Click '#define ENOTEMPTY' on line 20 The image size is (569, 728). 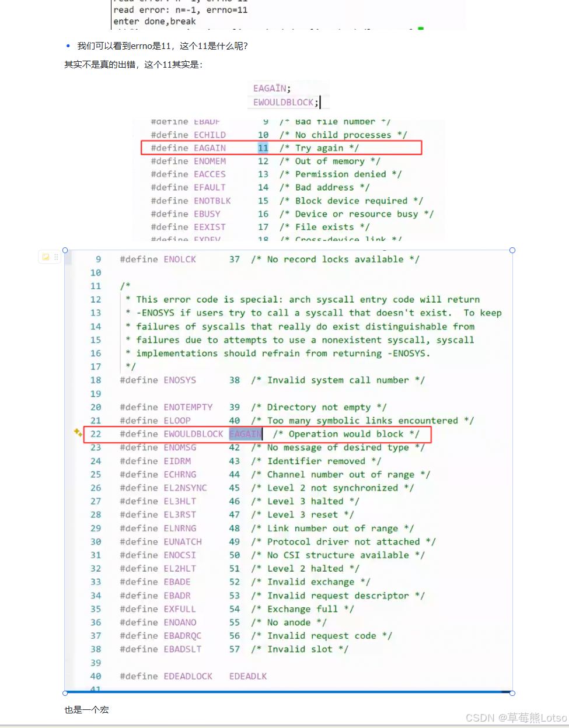pos(166,407)
